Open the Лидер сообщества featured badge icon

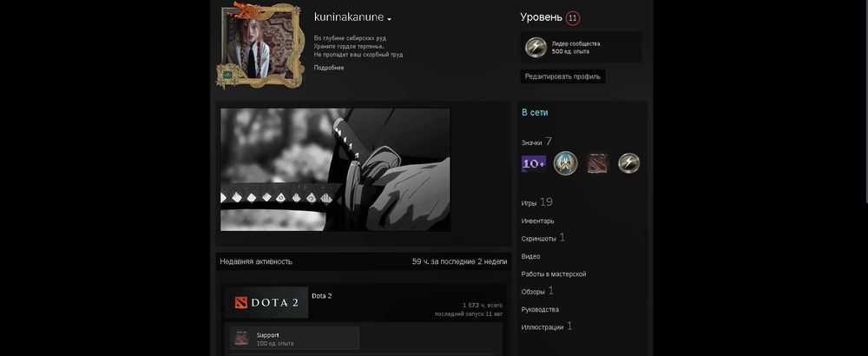[536, 48]
